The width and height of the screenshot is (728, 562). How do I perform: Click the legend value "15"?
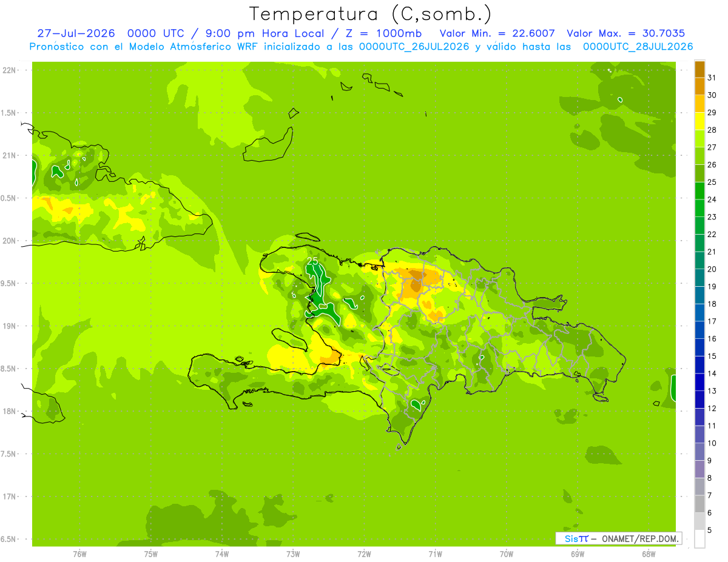pos(712,356)
